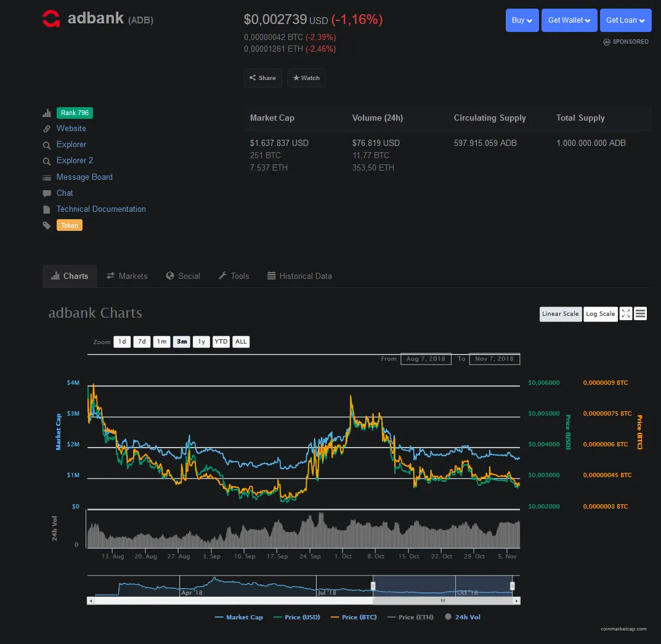Expand the Get Wallet dropdown
The image size is (661, 644).
click(569, 20)
